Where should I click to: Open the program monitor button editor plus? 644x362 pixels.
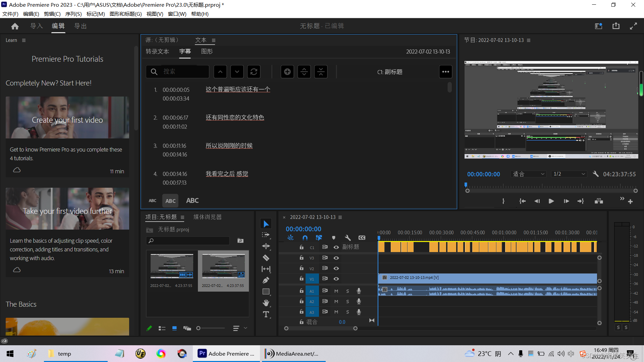pyautogui.click(x=630, y=202)
